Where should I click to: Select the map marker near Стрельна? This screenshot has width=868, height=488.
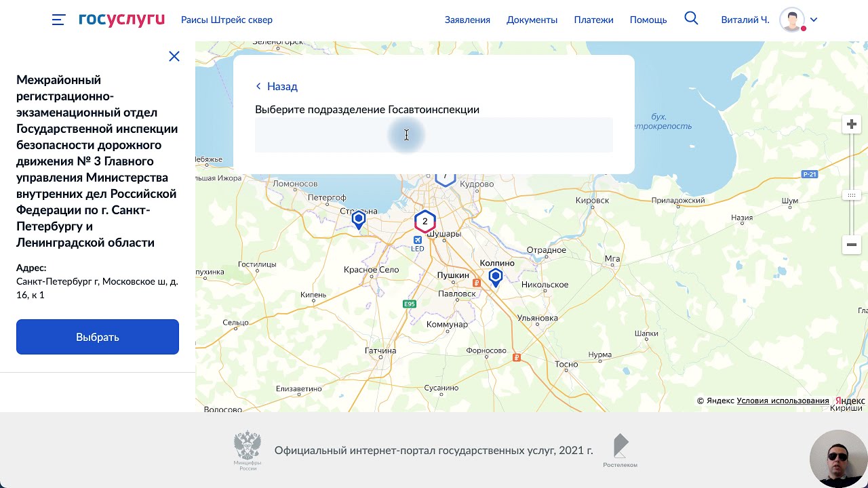359,220
